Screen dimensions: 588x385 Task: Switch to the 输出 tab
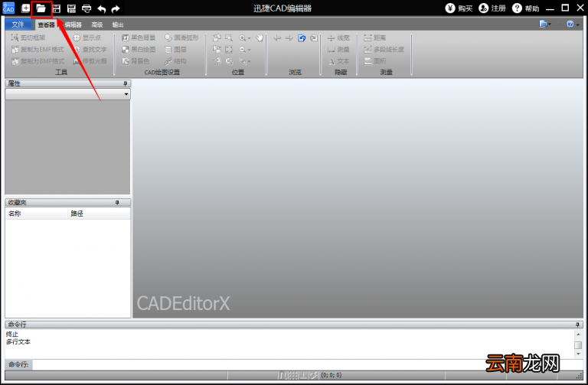point(118,24)
